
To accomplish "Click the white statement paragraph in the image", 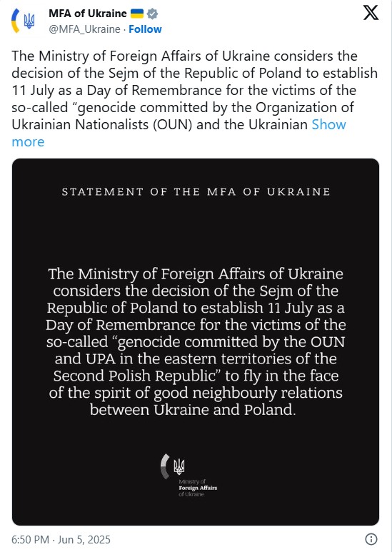I will coord(196,341).
